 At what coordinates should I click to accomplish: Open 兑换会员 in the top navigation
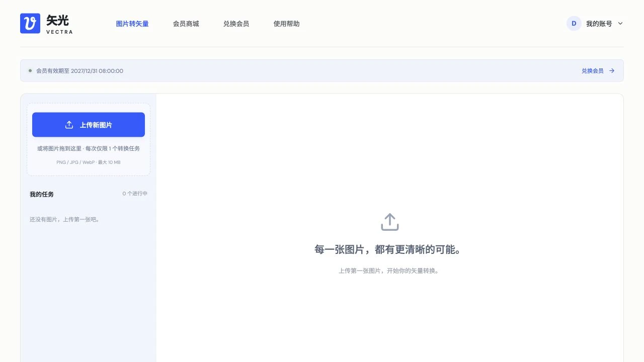click(x=236, y=24)
